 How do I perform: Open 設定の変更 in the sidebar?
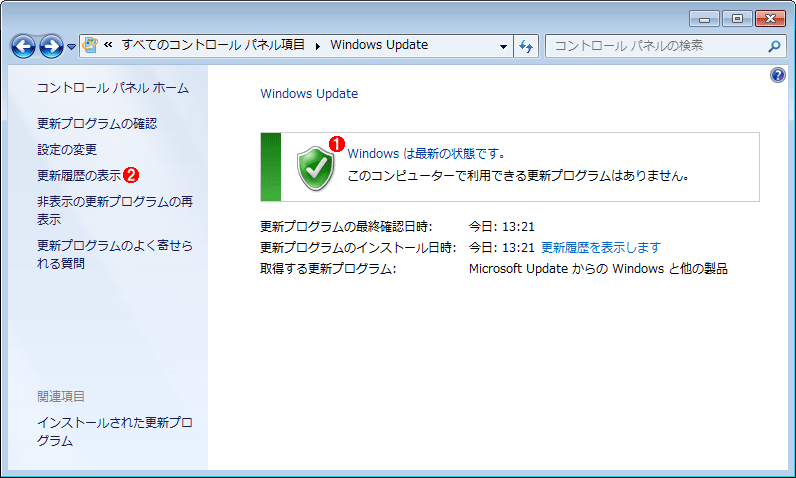click(x=67, y=149)
